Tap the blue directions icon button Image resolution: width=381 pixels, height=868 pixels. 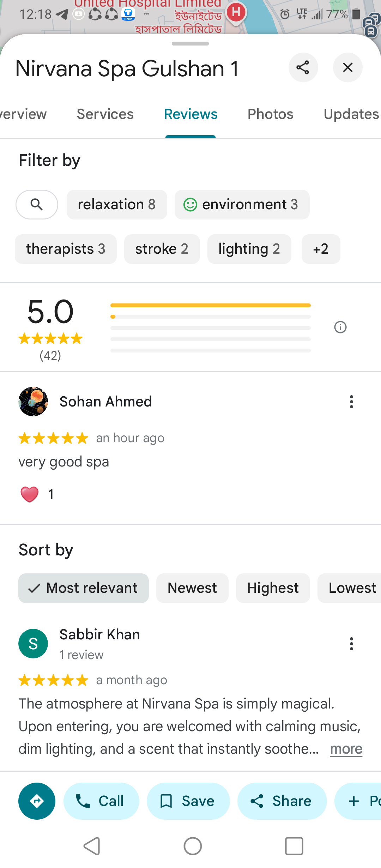(x=37, y=801)
